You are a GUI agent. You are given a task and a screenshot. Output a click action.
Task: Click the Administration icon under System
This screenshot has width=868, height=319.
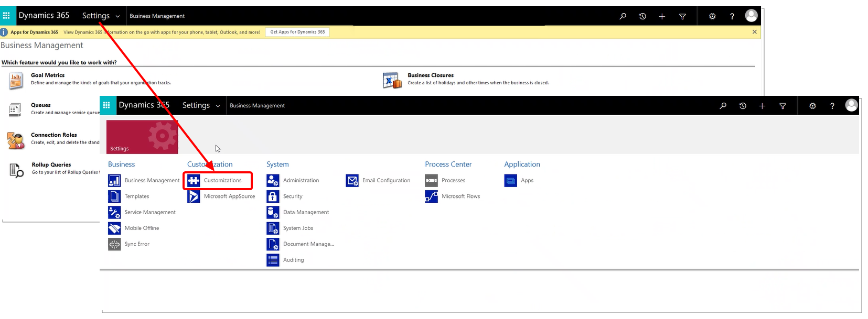click(x=273, y=180)
